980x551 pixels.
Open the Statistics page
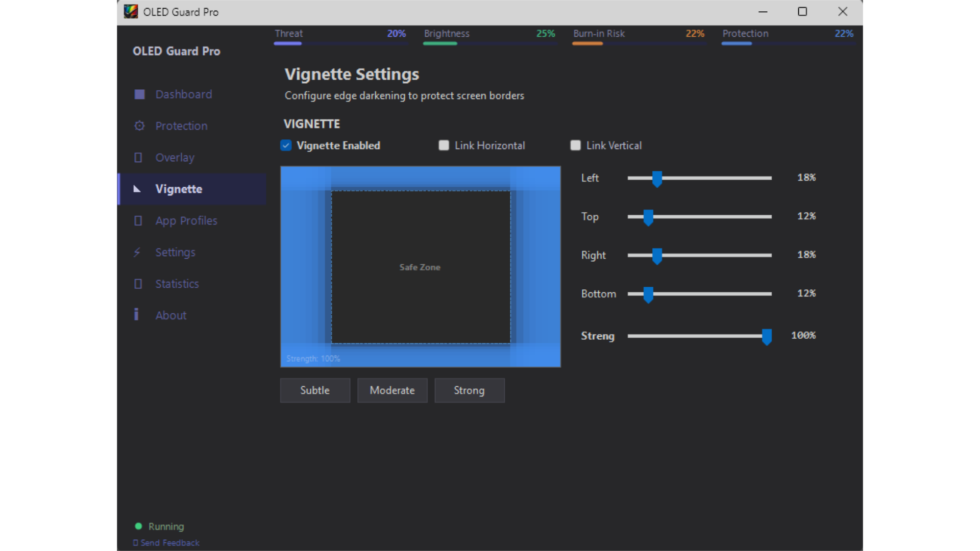pos(177,284)
